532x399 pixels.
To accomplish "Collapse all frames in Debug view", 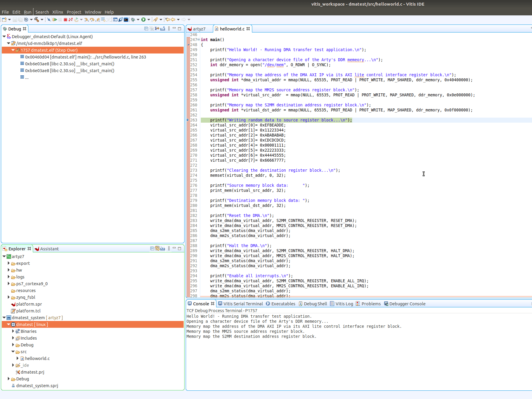I will (x=146, y=28).
